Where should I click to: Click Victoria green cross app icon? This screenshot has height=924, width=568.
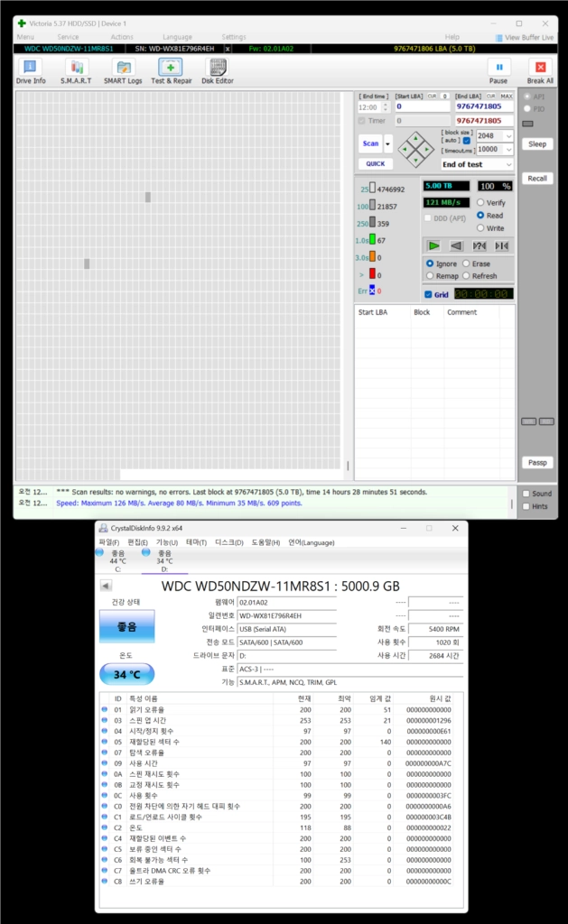[x=22, y=23]
